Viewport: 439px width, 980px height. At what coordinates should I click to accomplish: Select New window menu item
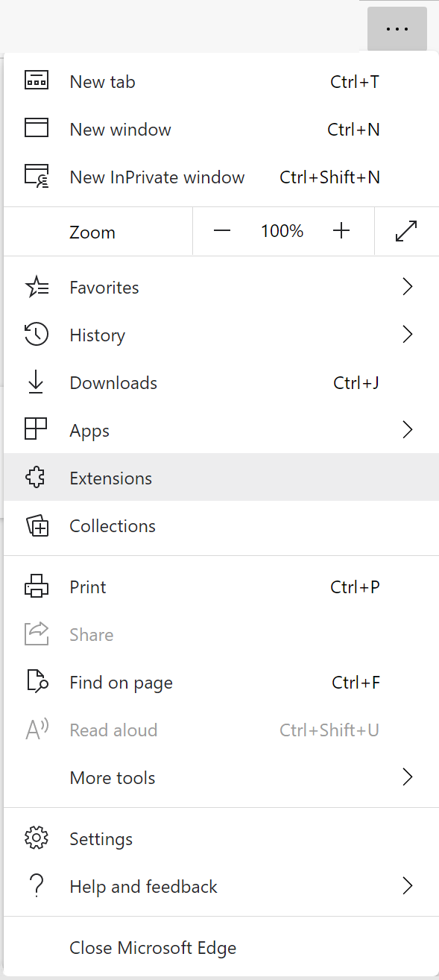coord(221,130)
